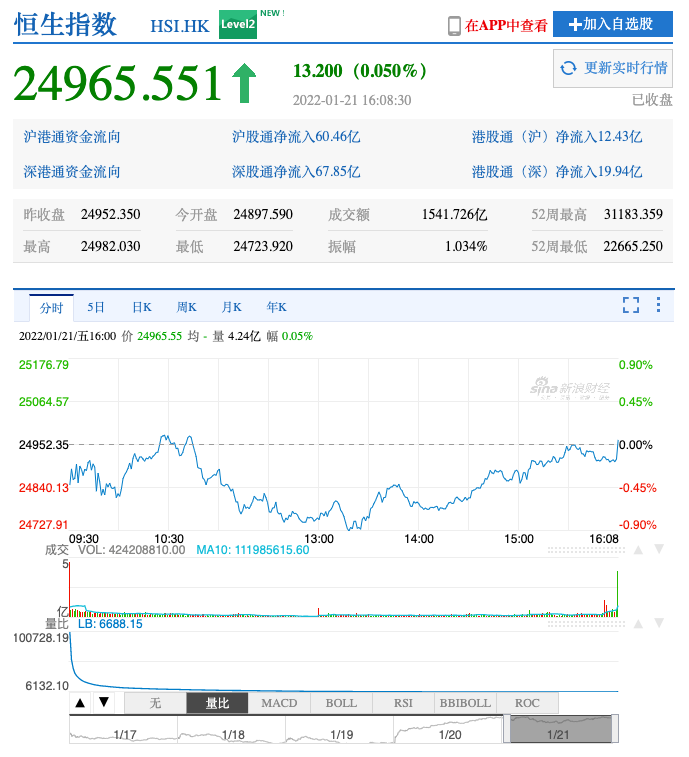
Task: Select the 无 indicator option
Action: click(x=155, y=703)
